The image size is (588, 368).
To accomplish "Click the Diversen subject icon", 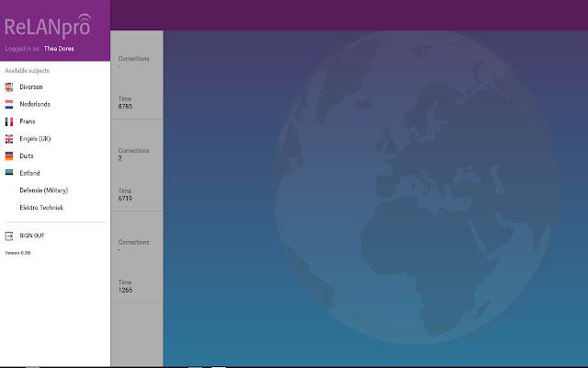I will (x=9, y=87).
